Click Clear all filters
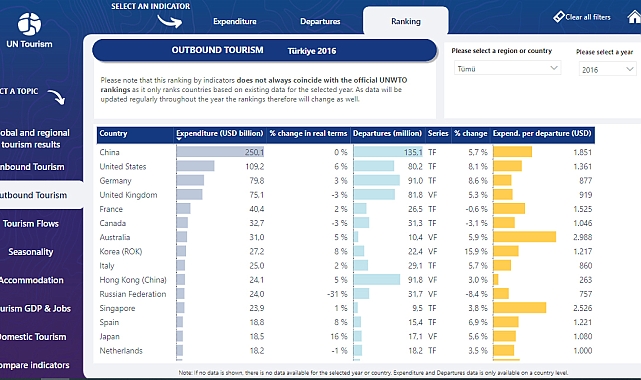Viewport: 641px width, 380px height. tap(588, 17)
